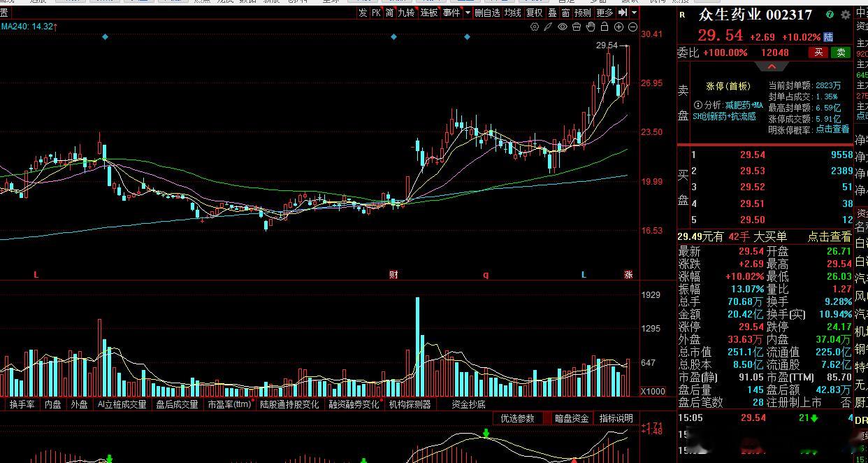The image size is (868, 463).
Task: Open the 事件 events menu
Action: pos(451,13)
